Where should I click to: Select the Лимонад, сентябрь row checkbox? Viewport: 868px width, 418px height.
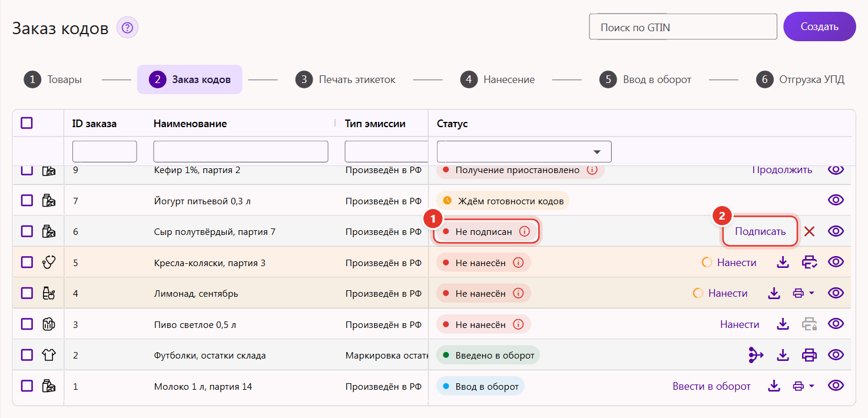[26, 293]
